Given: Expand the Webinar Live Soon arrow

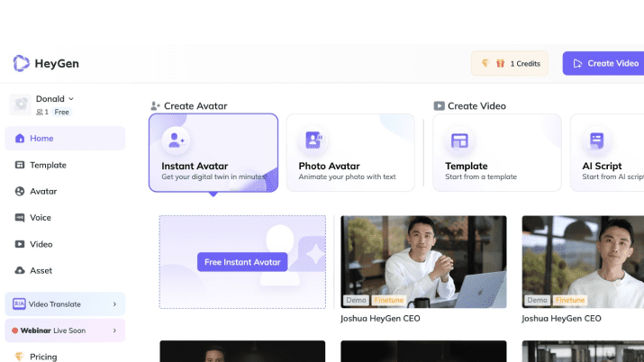Looking at the screenshot, I should (114, 330).
